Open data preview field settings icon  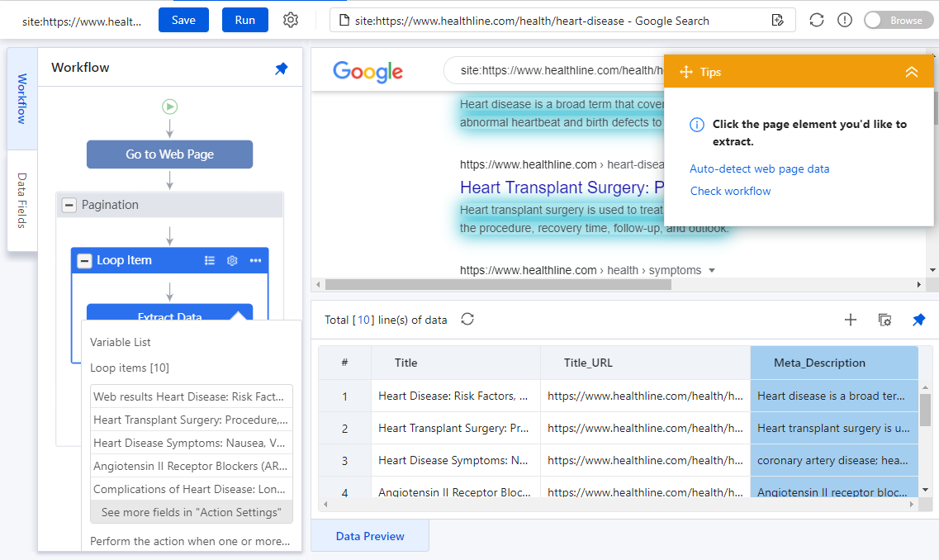884,320
